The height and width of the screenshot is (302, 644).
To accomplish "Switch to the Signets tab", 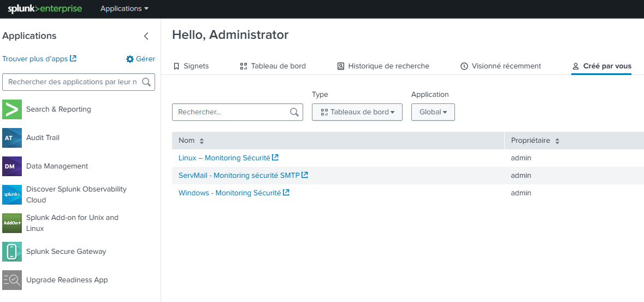I will pos(191,66).
